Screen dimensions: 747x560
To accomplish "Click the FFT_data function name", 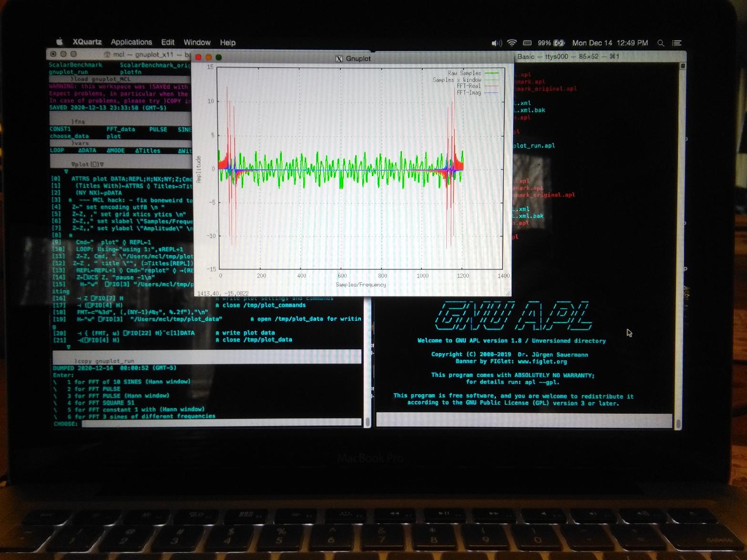I will pyautogui.click(x=121, y=129).
